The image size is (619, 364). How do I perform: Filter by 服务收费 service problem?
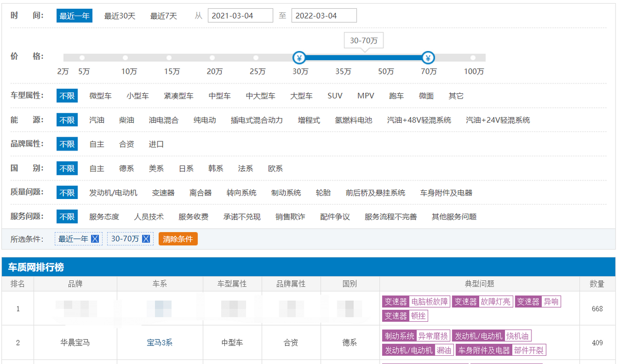pyautogui.click(x=193, y=217)
